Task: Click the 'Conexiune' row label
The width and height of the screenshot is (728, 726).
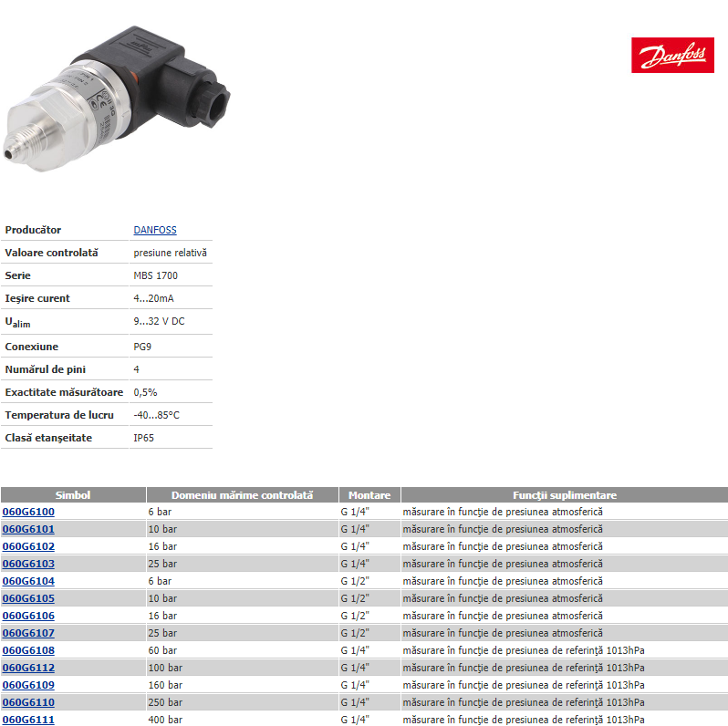Action: click(x=32, y=347)
